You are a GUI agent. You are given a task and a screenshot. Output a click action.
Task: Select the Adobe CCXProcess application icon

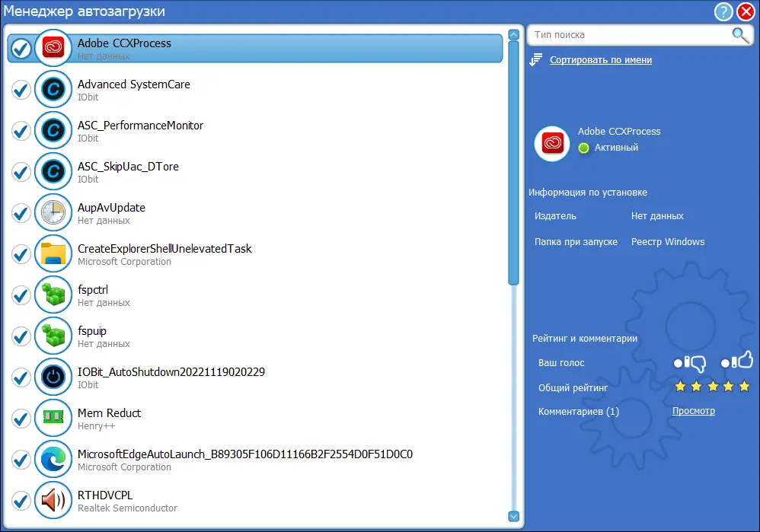(x=53, y=48)
